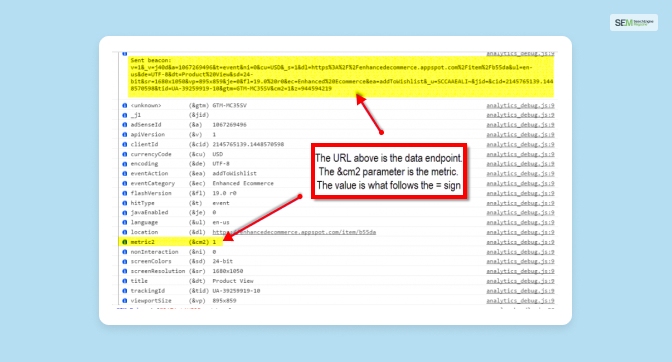Screen dimensions: 672x362
Task: Open analytics_debug.js:9 link in trackingId row
Action: point(520,291)
